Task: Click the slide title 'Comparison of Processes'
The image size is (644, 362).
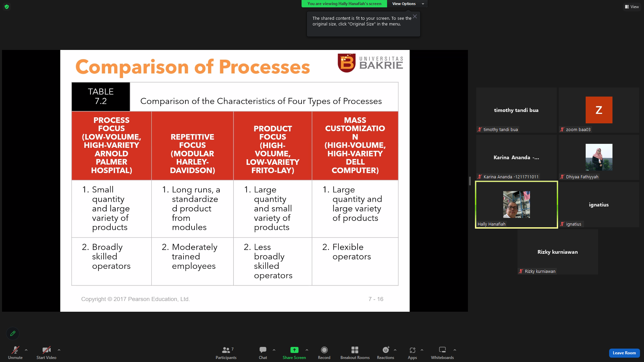Action: 193,67
